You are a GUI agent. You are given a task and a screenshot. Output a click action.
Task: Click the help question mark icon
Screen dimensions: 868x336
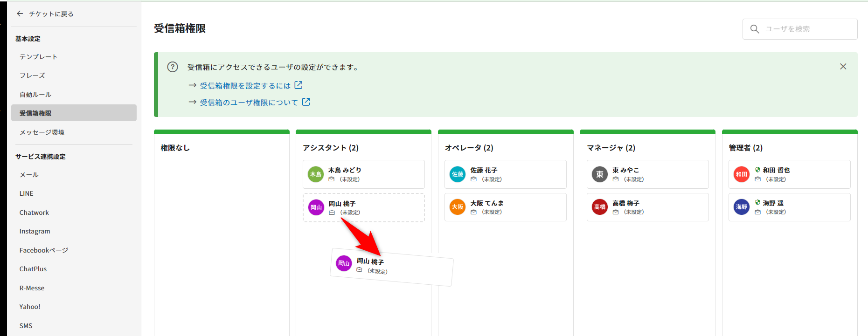pos(173,67)
